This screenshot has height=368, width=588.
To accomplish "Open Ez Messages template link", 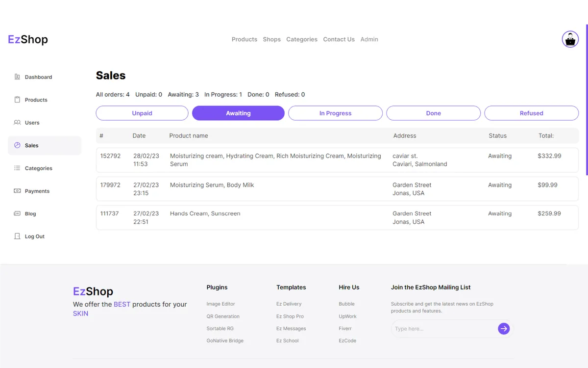I will 291,329.
